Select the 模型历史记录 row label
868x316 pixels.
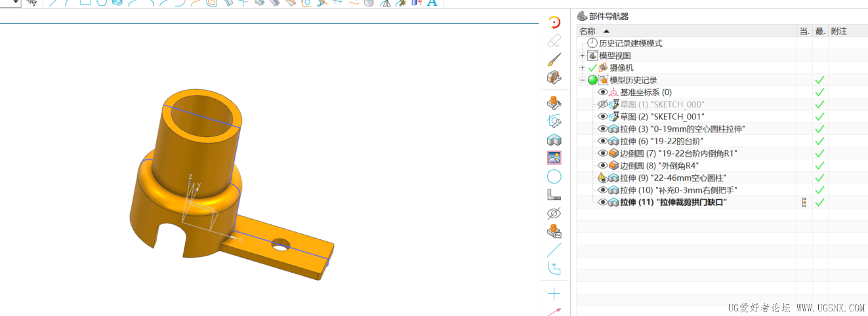point(633,80)
